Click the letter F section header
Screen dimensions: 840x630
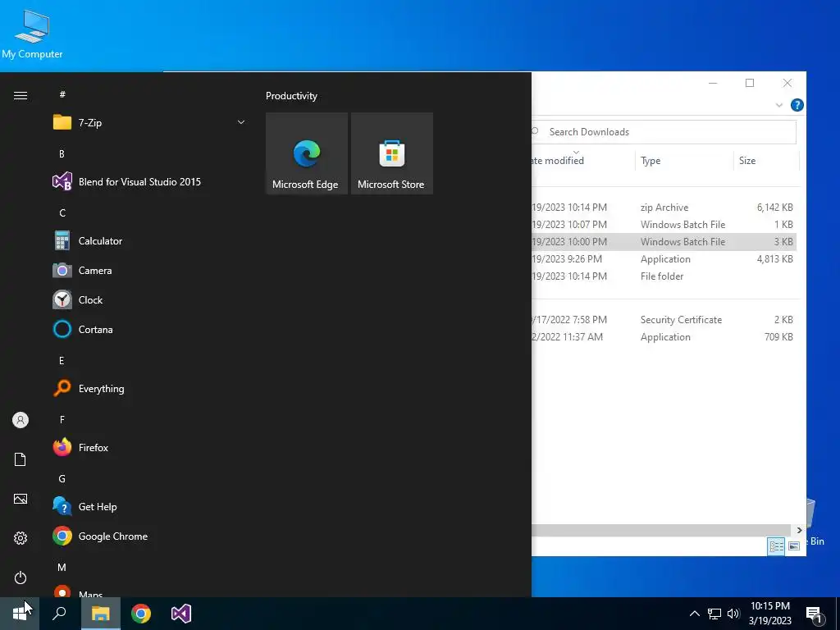tap(62, 419)
